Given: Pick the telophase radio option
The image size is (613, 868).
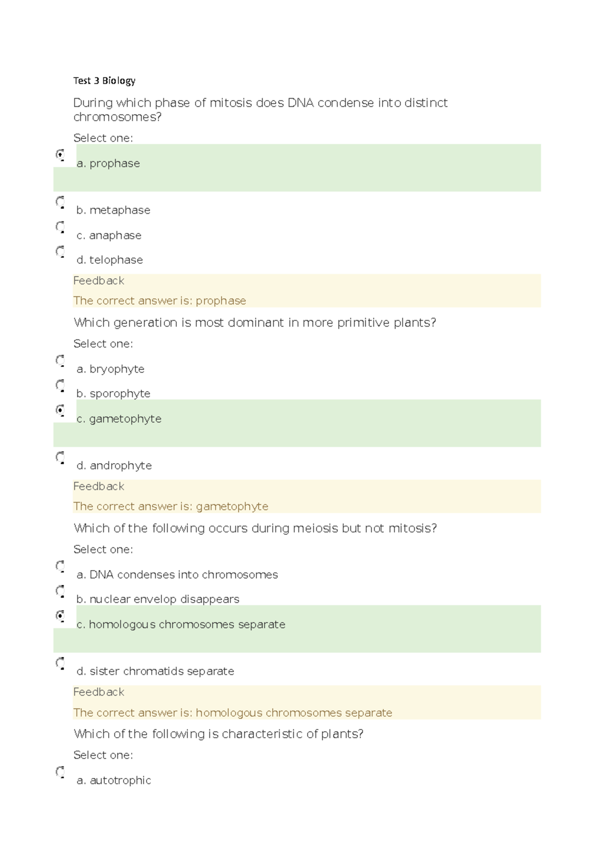Looking at the screenshot, I should [60, 251].
